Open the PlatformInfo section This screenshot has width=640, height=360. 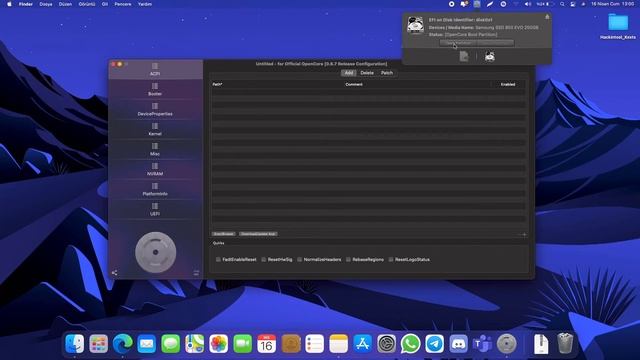pyautogui.click(x=155, y=189)
